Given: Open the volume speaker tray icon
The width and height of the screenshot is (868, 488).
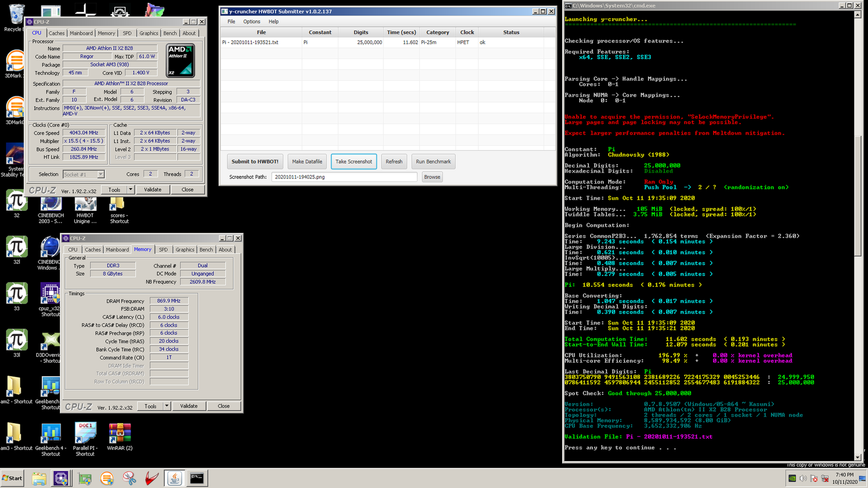Looking at the screenshot, I should click(x=803, y=479).
